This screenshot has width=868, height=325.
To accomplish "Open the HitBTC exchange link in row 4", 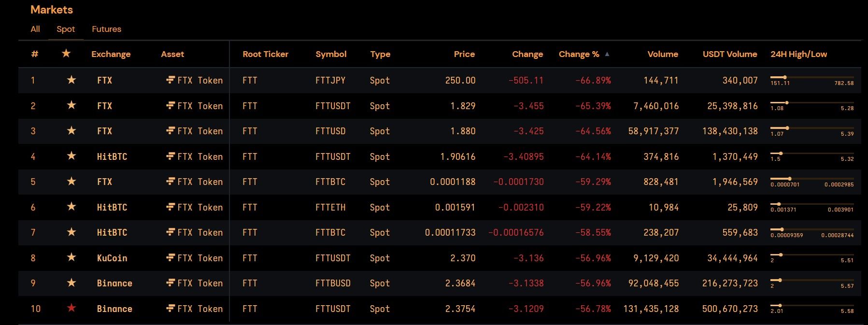I will (x=112, y=156).
